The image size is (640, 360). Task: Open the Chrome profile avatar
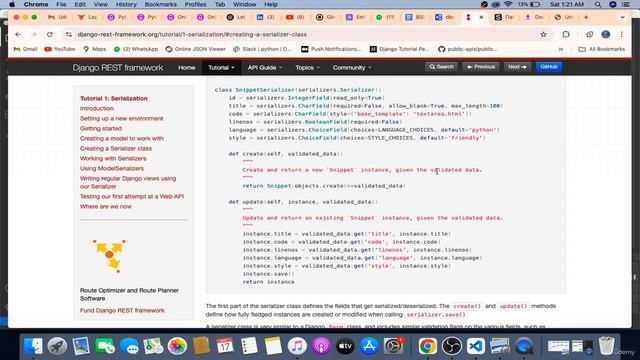pyautogui.click(x=606, y=35)
